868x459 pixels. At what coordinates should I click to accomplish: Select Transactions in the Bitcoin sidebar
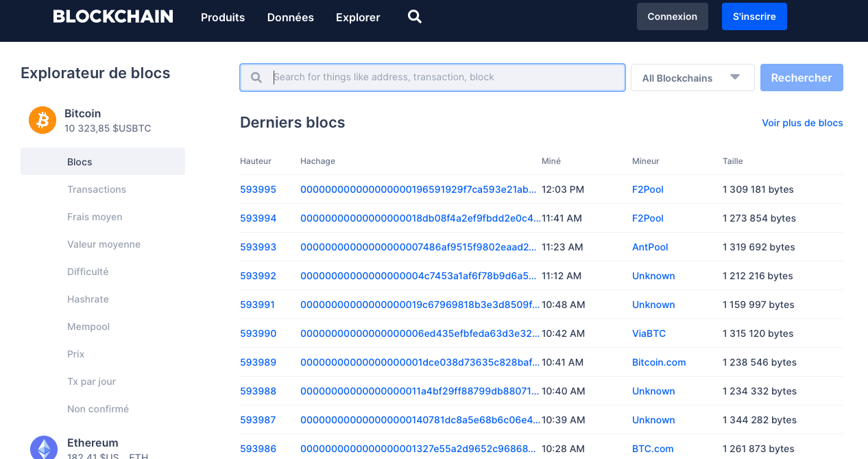click(x=97, y=189)
